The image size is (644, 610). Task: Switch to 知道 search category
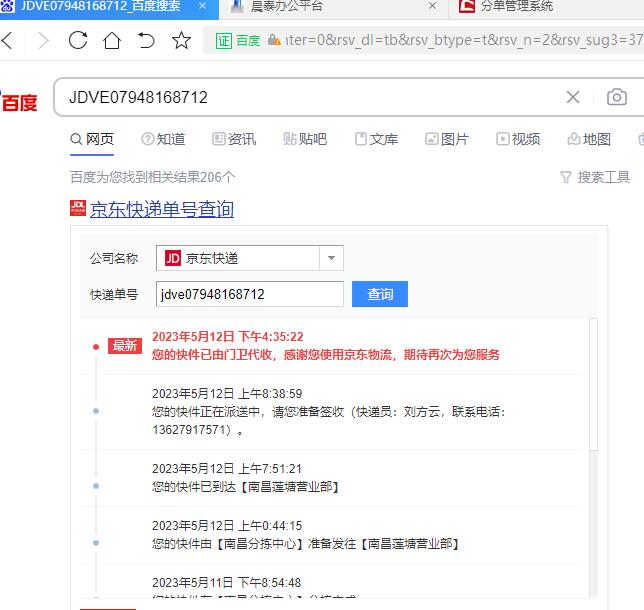(x=163, y=139)
